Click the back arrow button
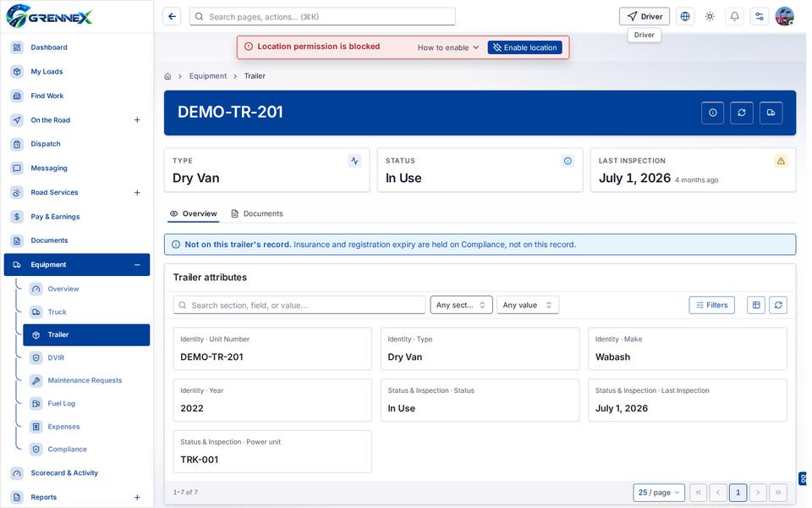The image size is (812, 508). [172, 17]
